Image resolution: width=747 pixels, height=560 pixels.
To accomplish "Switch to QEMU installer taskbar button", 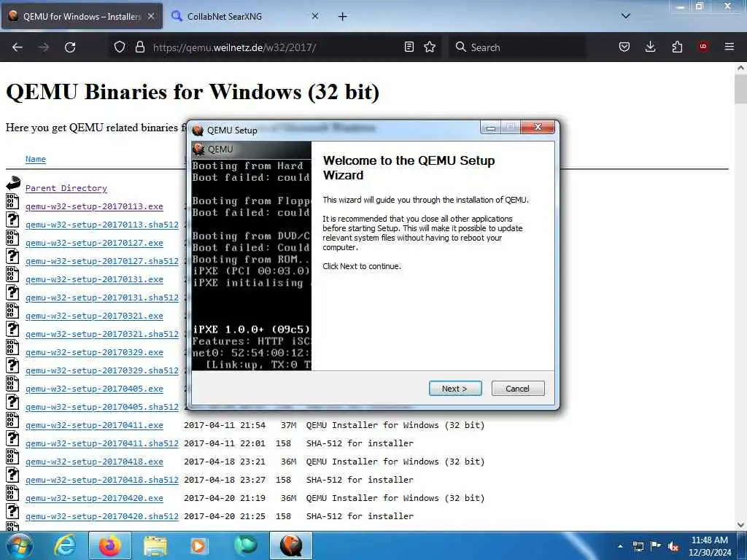I will click(x=291, y=545).
